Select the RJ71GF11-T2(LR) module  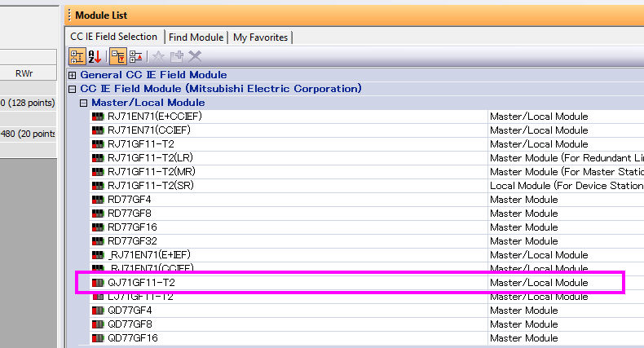[150, 157]
